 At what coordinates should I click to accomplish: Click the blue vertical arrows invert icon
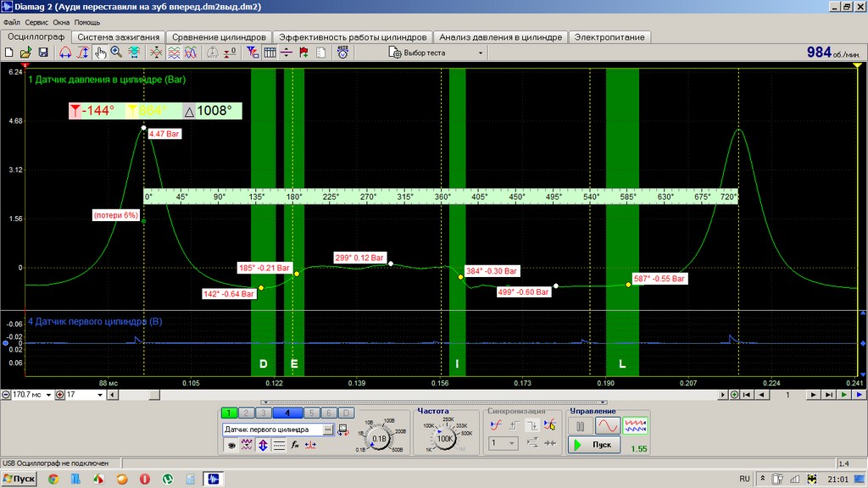tap(263, 445)
